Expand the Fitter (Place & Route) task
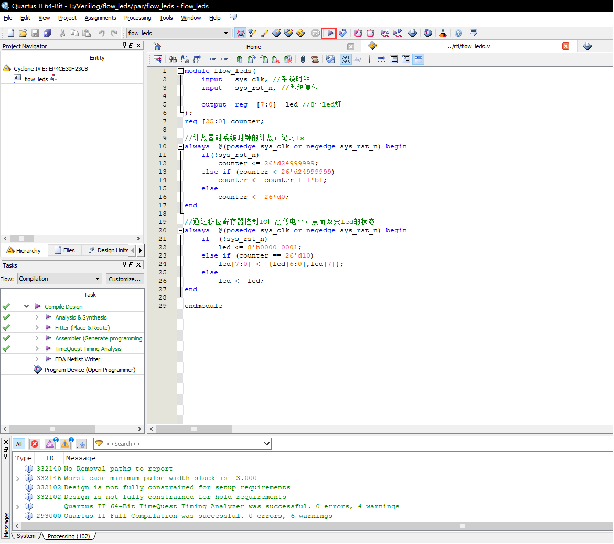This screenshot has height=544, width=614. pyautogui.click(x=37, y=328)
